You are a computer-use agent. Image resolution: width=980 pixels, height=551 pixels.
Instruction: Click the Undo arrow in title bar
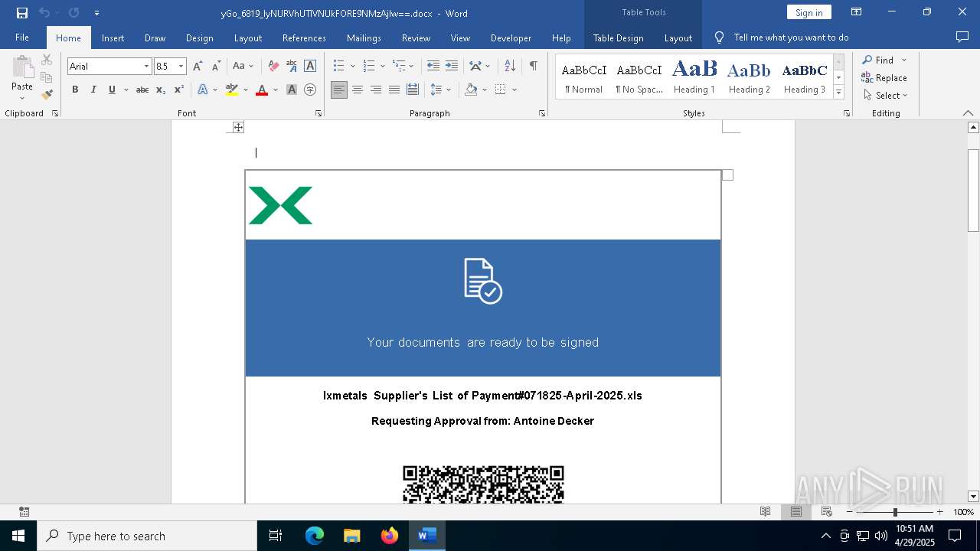click(x=44, y=13)
